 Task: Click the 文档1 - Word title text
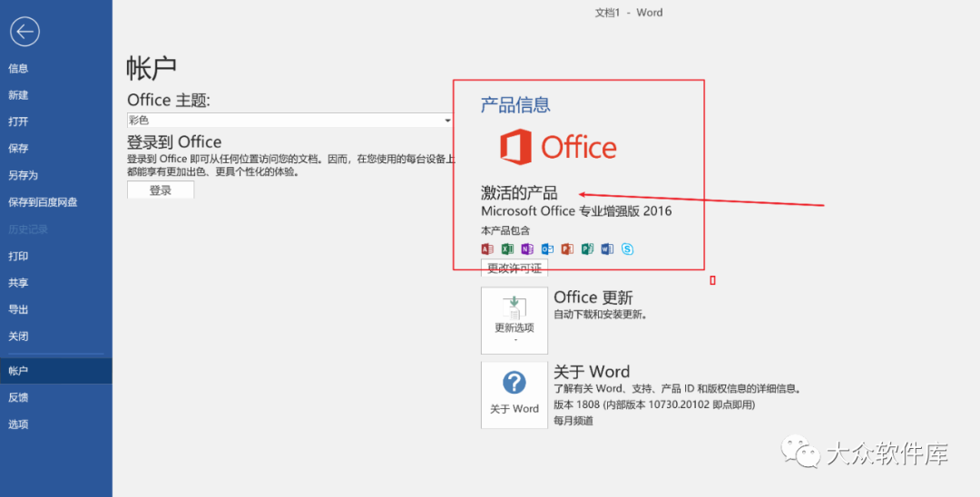coord(629,13)
